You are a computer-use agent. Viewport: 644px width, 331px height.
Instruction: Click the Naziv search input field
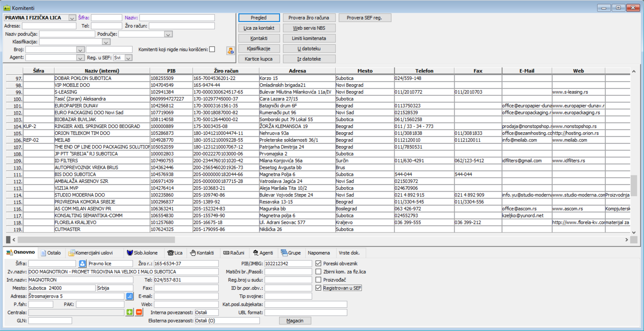177,18
